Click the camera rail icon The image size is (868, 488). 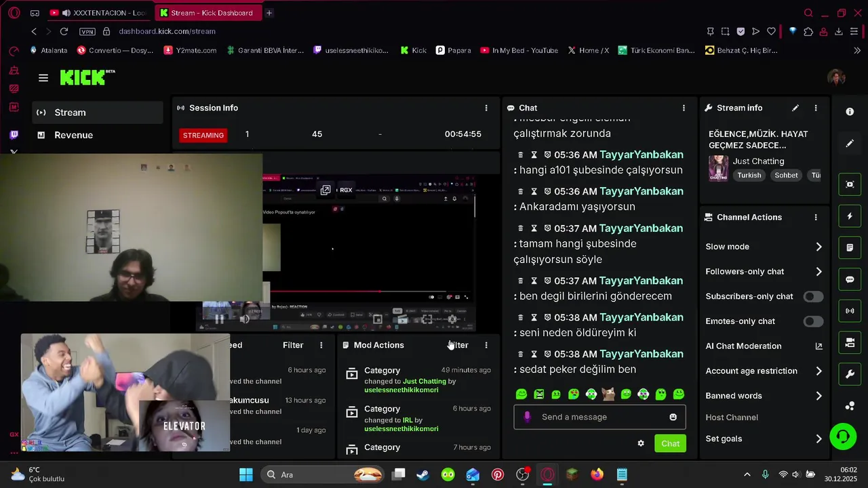coord(850,342)
